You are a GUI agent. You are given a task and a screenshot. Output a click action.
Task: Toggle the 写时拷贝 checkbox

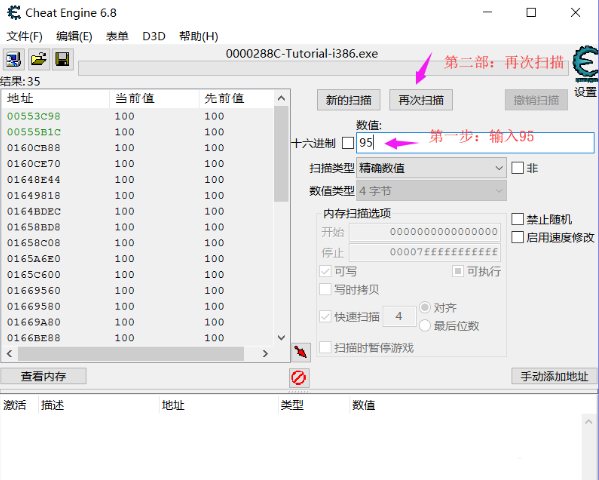point(325,289)
